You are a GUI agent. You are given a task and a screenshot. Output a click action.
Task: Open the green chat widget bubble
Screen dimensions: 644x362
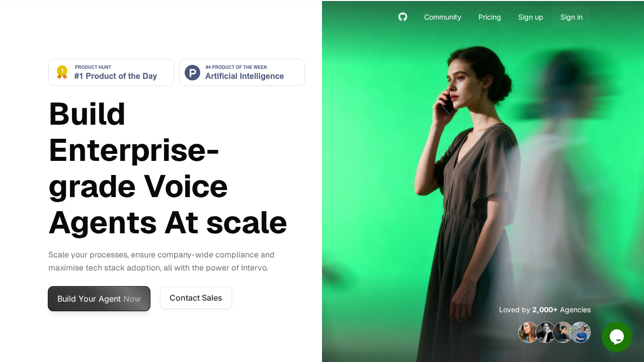617,337
